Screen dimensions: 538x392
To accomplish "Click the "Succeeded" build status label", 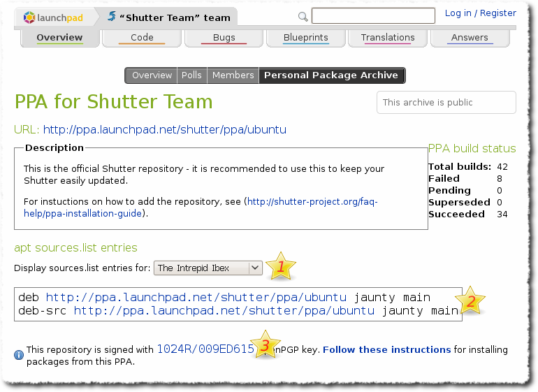I will 457,215.
